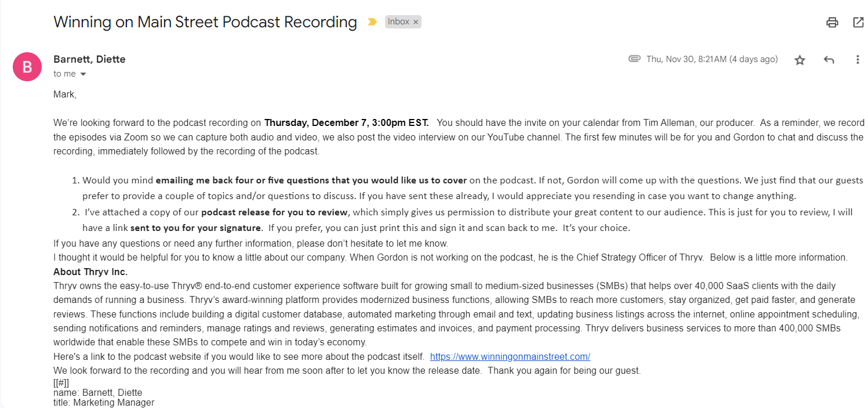Click the Print all icon
Image resolution: width=868 pixels, height=408 pixels.
tap(832, 23)
